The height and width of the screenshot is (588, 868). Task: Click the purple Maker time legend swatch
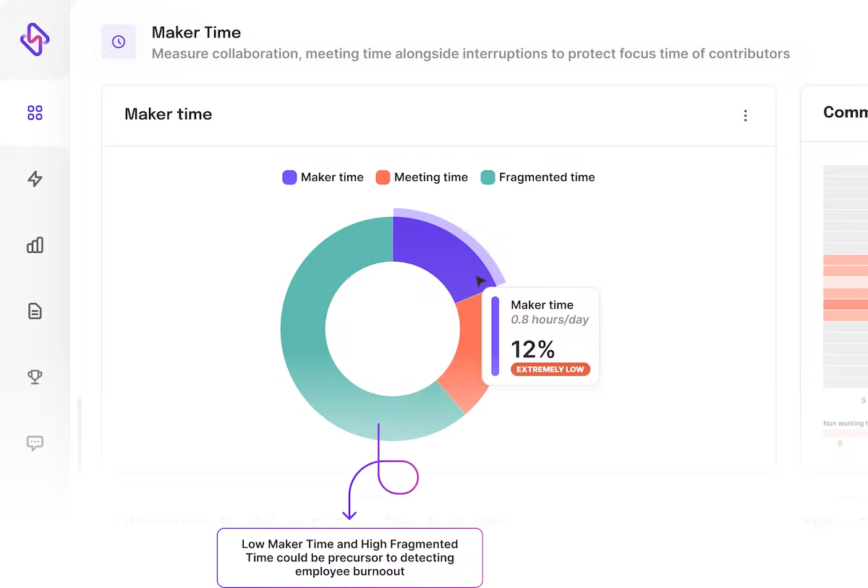(x=289, y=177)
